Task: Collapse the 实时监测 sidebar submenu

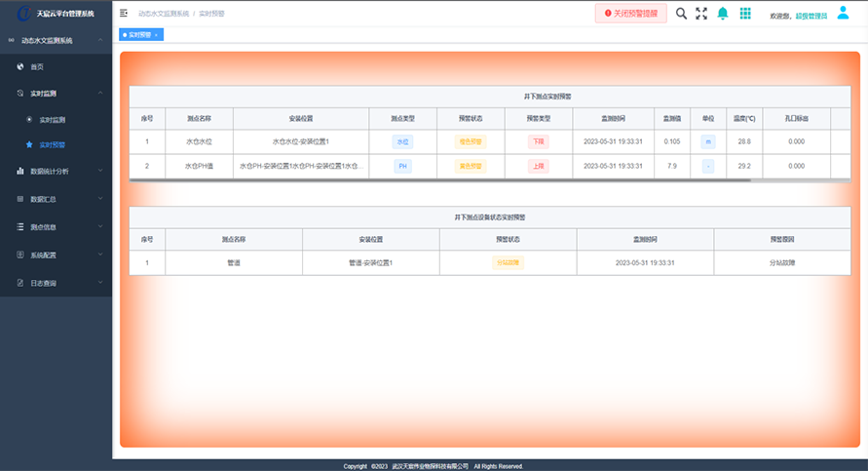Action: pyautogui.click(x=56, y=93)
